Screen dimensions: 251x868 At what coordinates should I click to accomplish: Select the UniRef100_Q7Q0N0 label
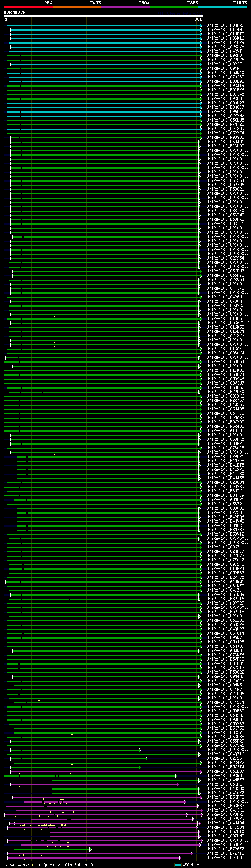[225, 301]
